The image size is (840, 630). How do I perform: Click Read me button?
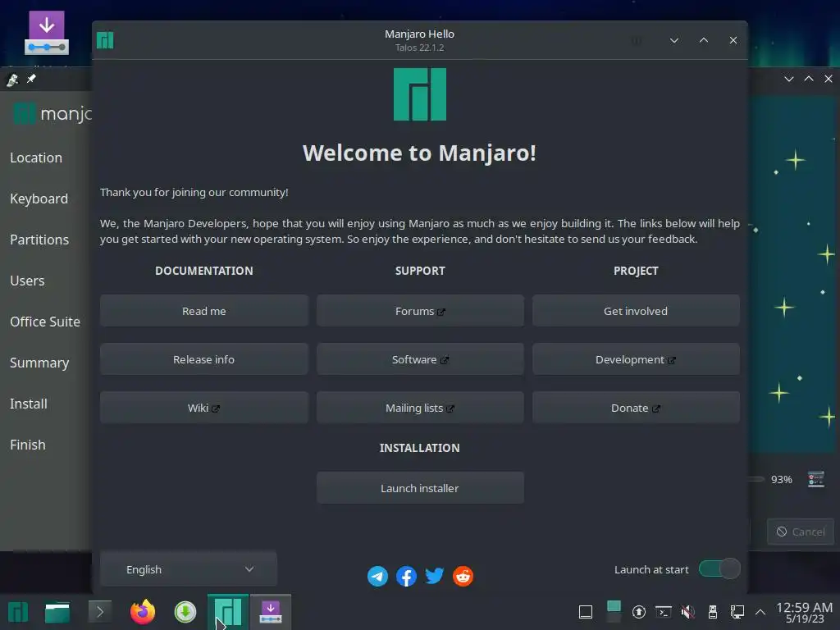[x=204, y=311]
